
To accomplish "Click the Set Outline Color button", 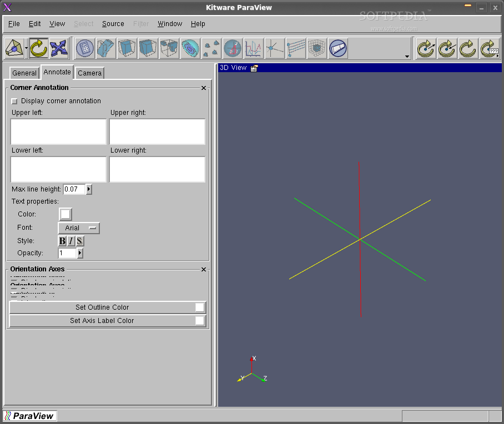I will 108,307.
